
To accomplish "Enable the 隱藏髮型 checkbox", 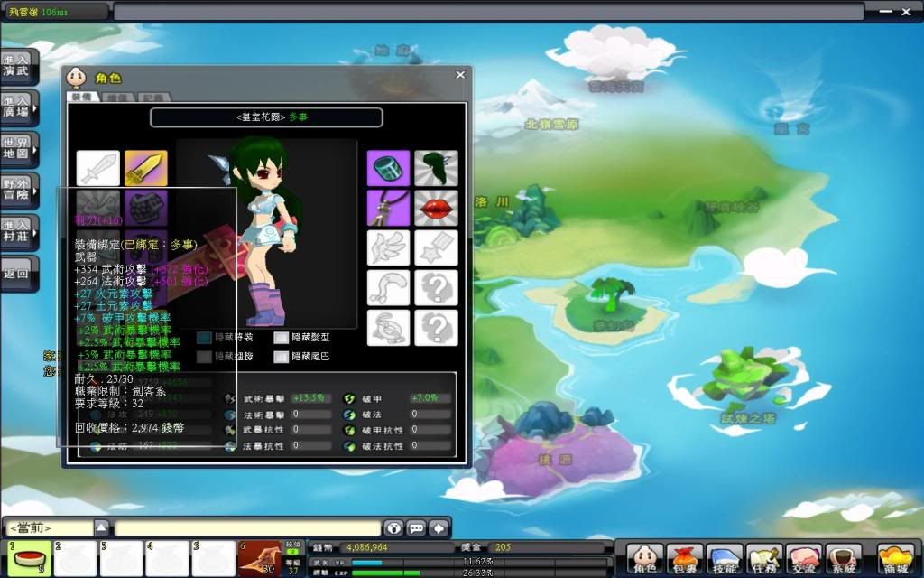I will (281, 337).
